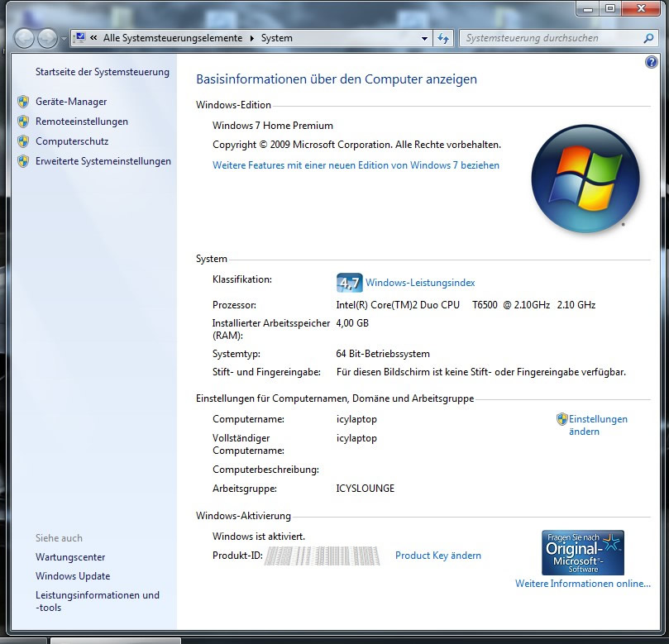Click the Computername value icylaptop
This screenshot has height=644, width=669.
click(356, 419)
